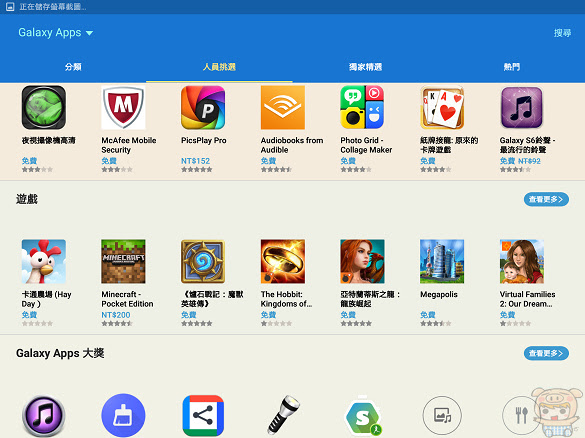Open the green hexagon S app icon

click(x=363, y=416)
